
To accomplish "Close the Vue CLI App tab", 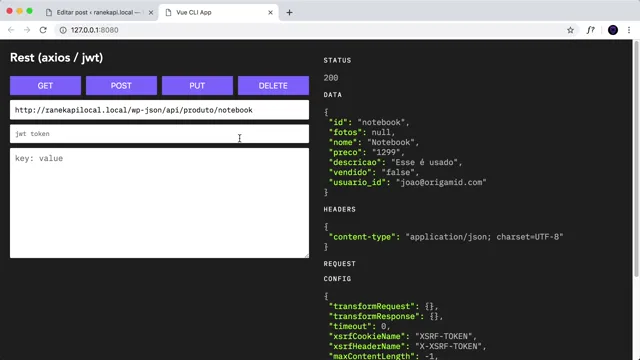I will 270,13.
